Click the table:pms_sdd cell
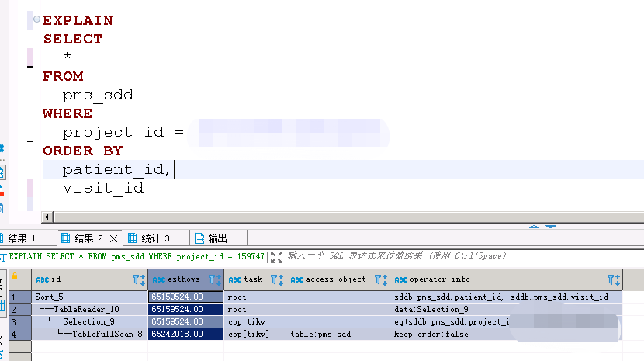The image size is (644, 361). (338, 334)
